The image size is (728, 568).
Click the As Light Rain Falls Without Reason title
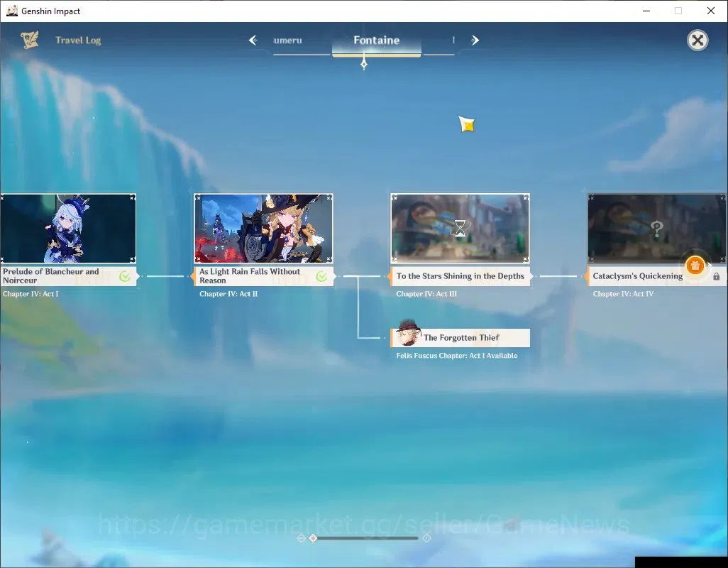pyautogui.click(x=250, y=276)
